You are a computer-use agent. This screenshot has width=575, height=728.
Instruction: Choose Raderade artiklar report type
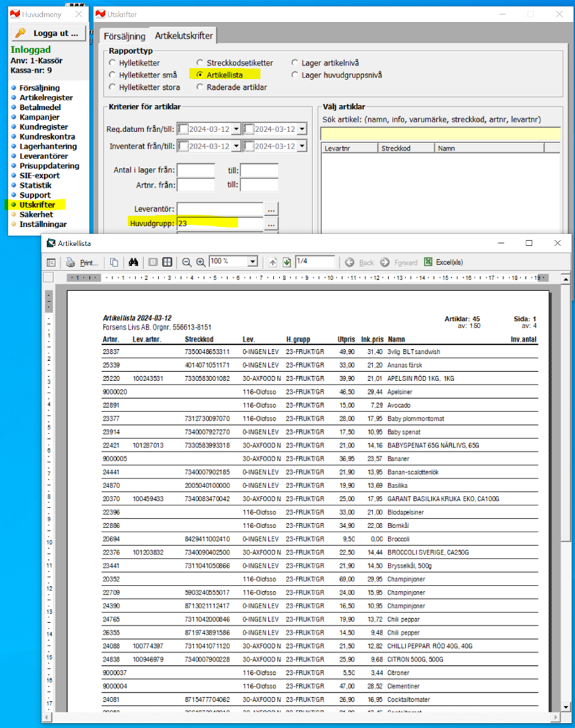[200, 87]
